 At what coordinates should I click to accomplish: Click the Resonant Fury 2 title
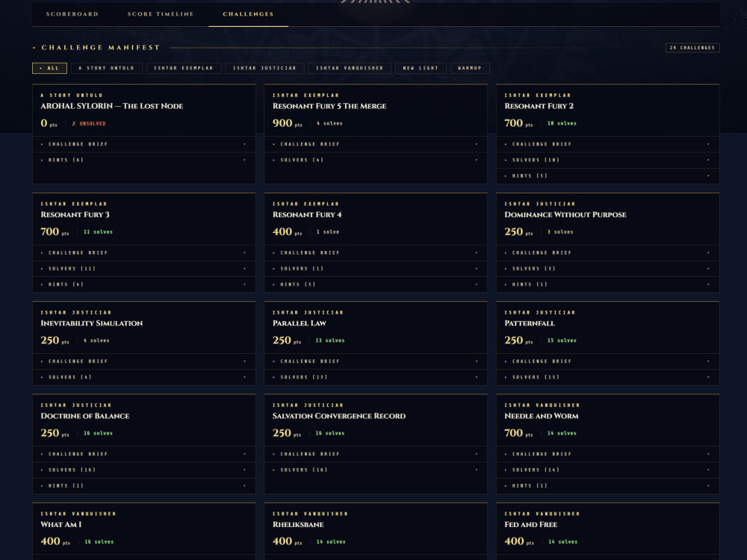pos(539,106)
